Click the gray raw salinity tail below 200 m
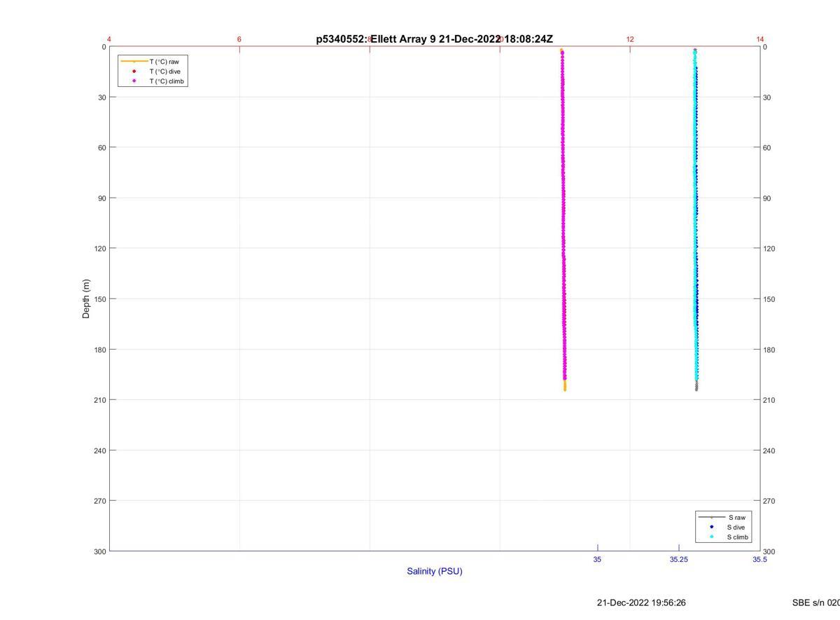The height and width of the screenshot is (620, 840). click(696, 385)
